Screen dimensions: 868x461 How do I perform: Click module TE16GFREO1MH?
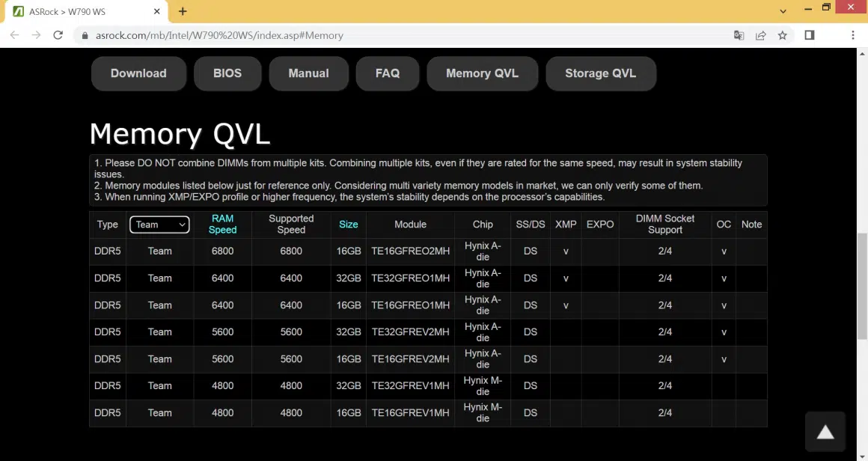(410, 305)
